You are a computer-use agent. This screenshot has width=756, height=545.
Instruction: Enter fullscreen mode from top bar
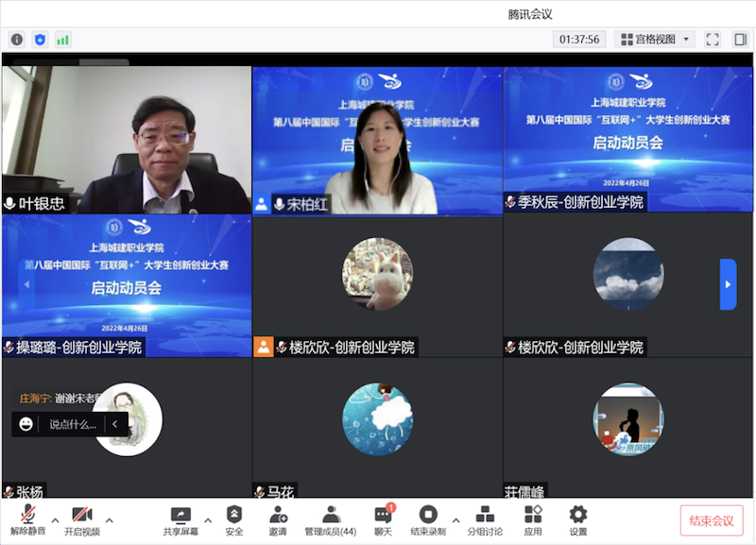click(x=713, y=40)
